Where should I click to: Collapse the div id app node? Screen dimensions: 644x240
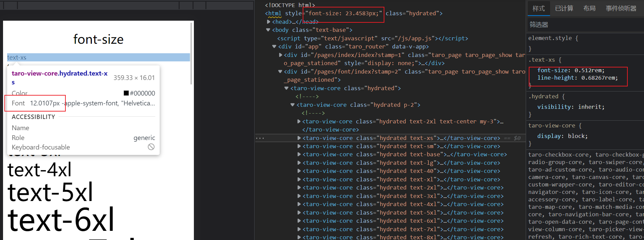(274, 46)
